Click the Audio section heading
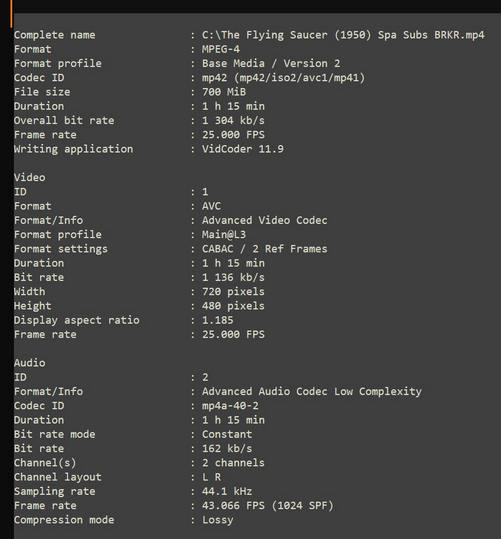Viewport: 501px width, 539px height. [30, 363]
